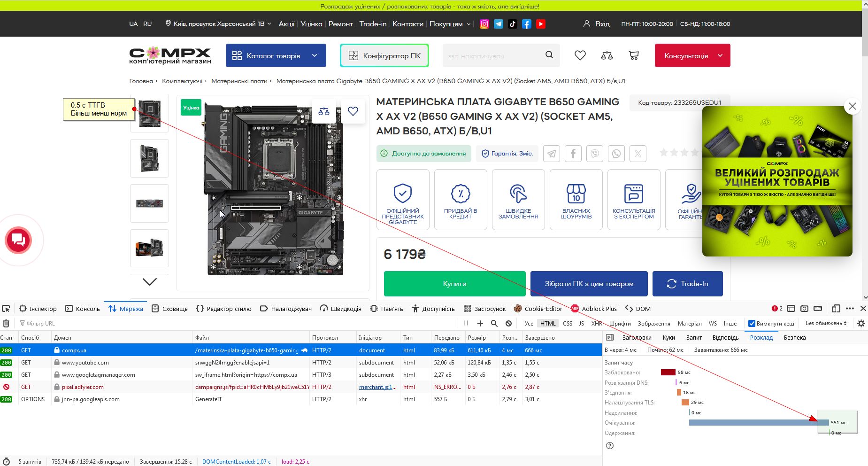Select the second motherboard thumbnail image
This screenshot has width=868, height=466.
coord(149,158)
